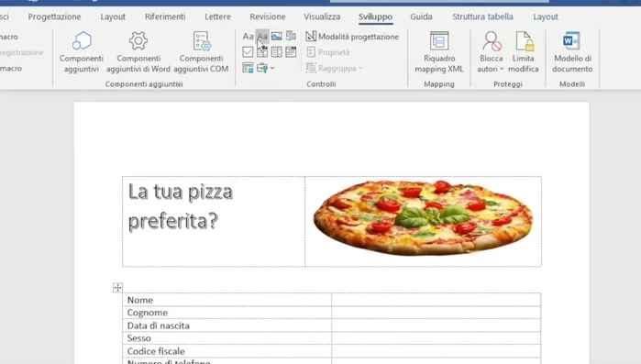Viewport: 641px width, 364px height.
Task: Switch to the Visualizza tab
Action: point(322,17)
